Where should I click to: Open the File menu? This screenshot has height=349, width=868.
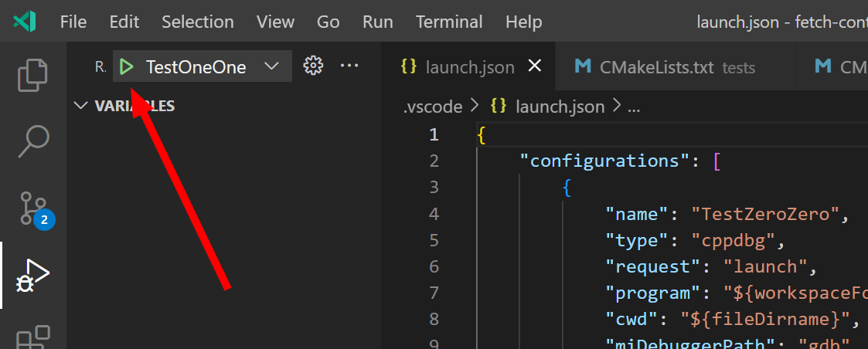coord(73,22)
